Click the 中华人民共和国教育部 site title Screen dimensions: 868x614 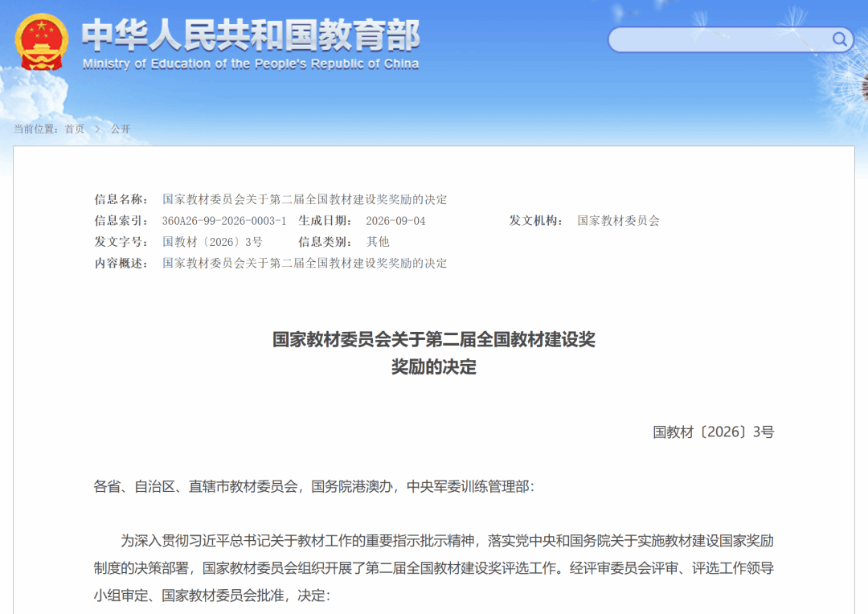click(252, 35)
